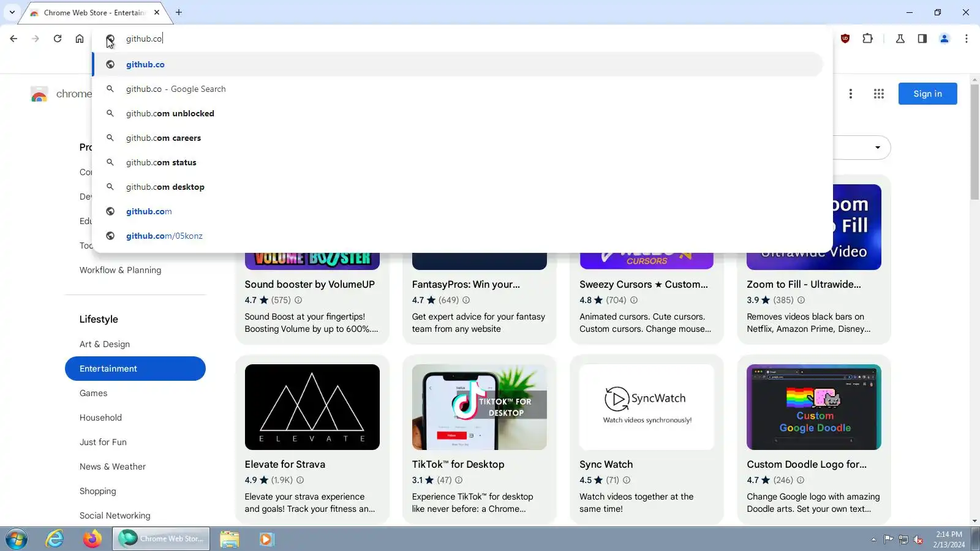Reload the current page
Viewport: 980px width, 551px height.
click(58, 39)
